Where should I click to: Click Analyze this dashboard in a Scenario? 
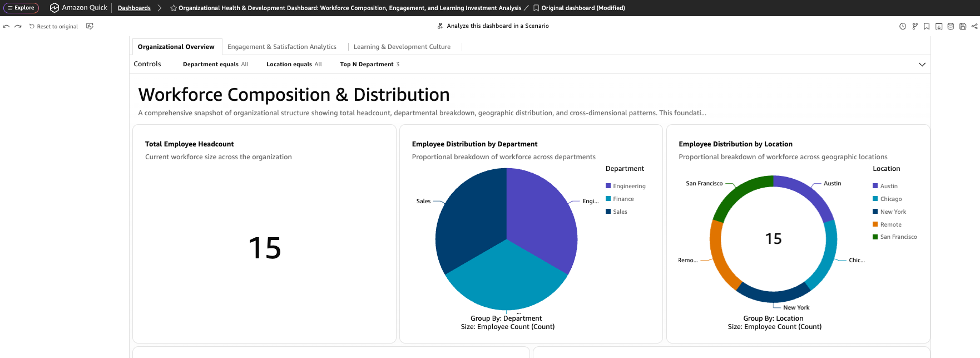point(493,26)
